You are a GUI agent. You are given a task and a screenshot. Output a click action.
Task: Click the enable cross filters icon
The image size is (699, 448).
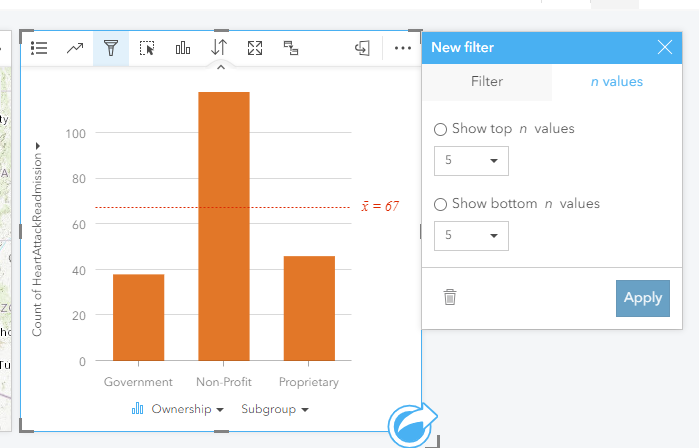(291, 48)
